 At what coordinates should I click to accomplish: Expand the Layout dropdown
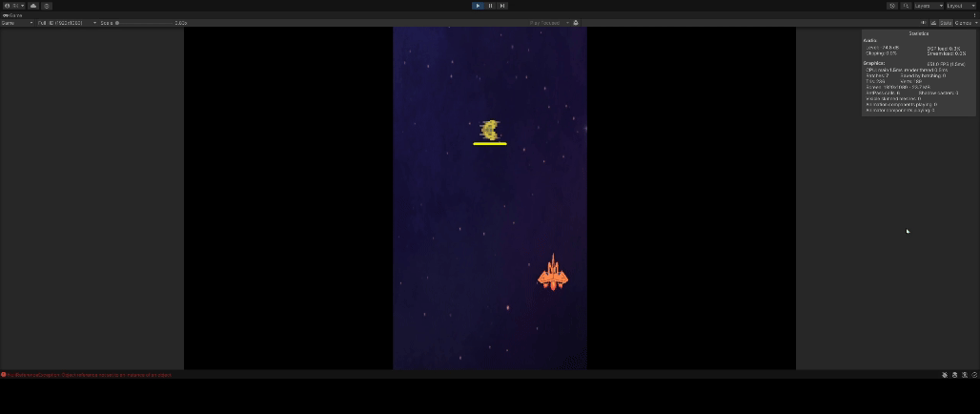coord(960,6)
